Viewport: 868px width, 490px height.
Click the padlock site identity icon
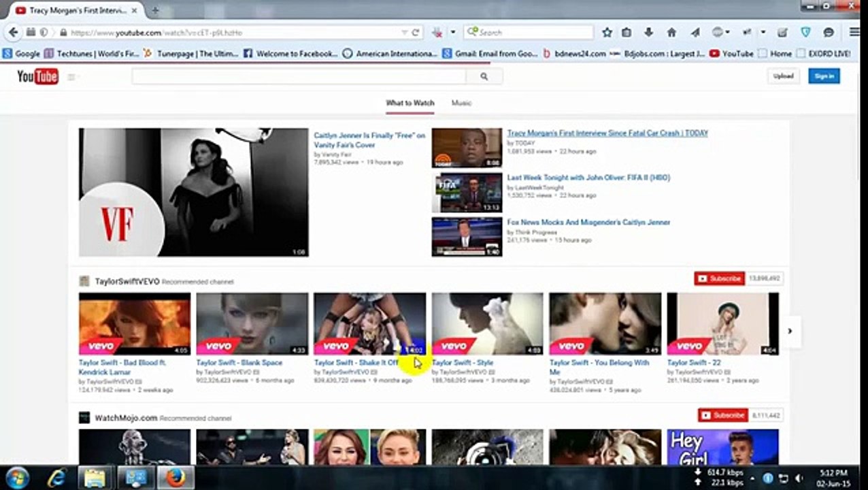[x=63, y=33]
